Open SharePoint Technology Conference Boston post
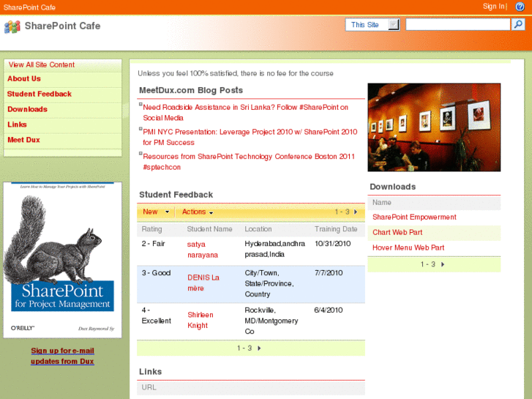The width and height of the screenshot is (532, 399). [x=249, y=162]
